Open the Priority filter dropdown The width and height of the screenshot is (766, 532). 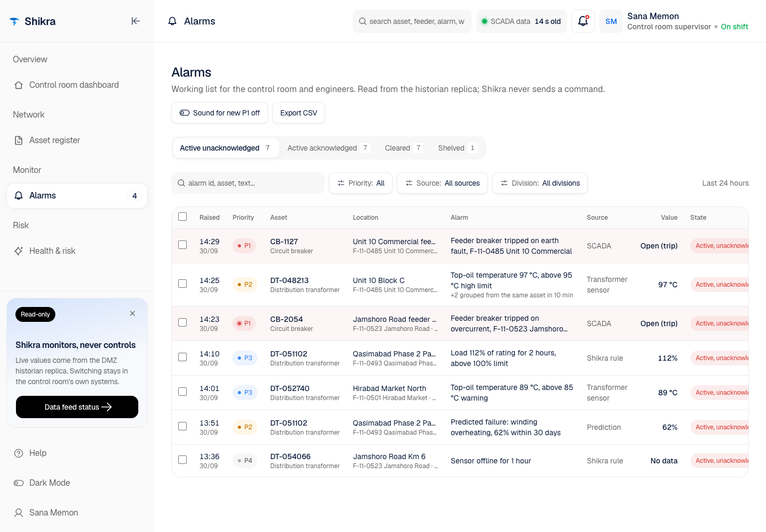pos(361,183)
